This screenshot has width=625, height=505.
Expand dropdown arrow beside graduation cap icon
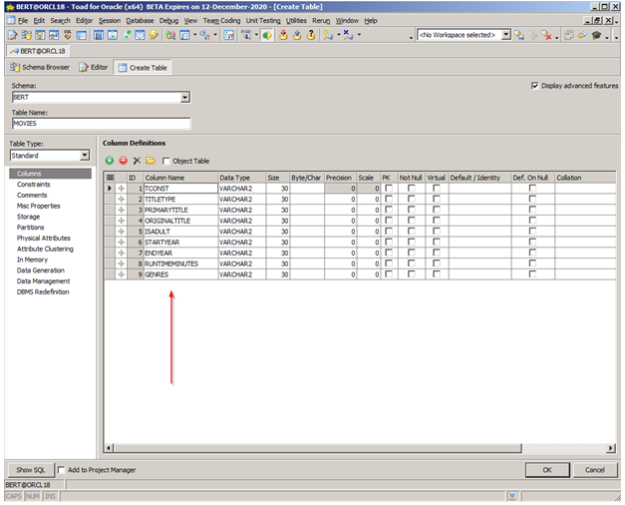(x=607, y=37)
